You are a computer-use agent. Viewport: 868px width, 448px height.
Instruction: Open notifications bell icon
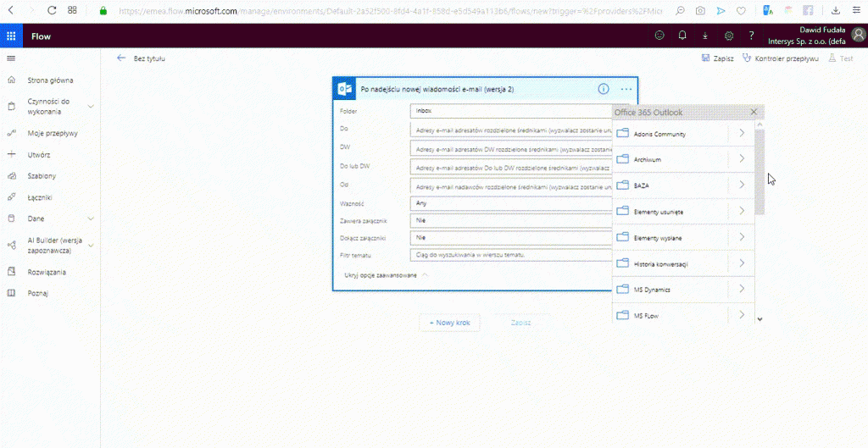pos(682,36)
